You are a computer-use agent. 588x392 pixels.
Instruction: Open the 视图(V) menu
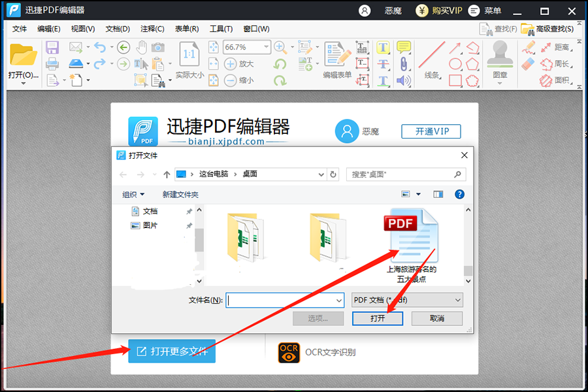tap(83, 29)
